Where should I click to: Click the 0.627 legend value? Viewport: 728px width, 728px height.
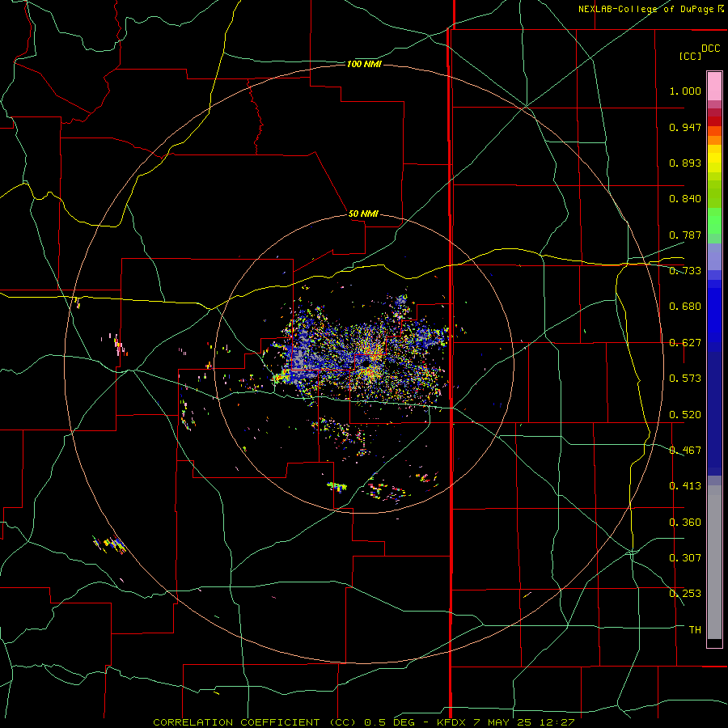(x=685, y=343)
